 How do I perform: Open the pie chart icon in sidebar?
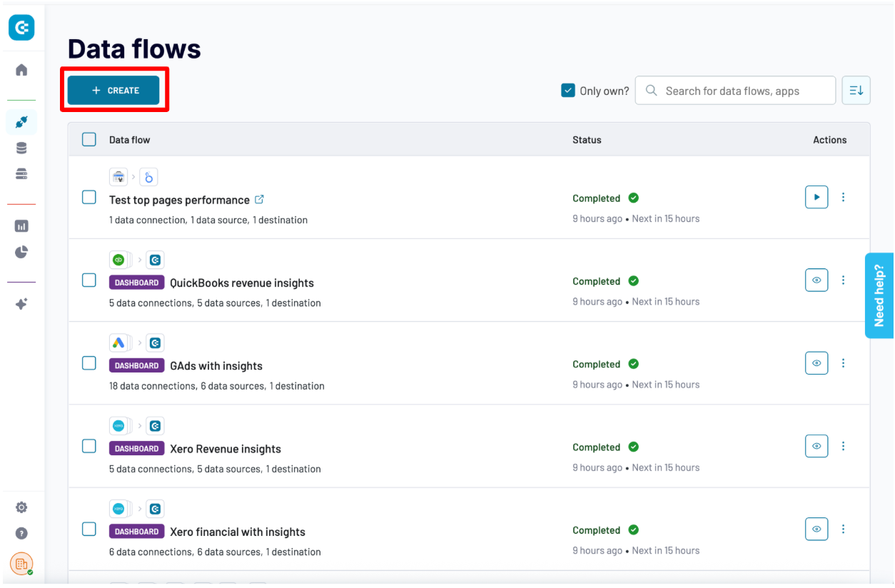point(21,252)
